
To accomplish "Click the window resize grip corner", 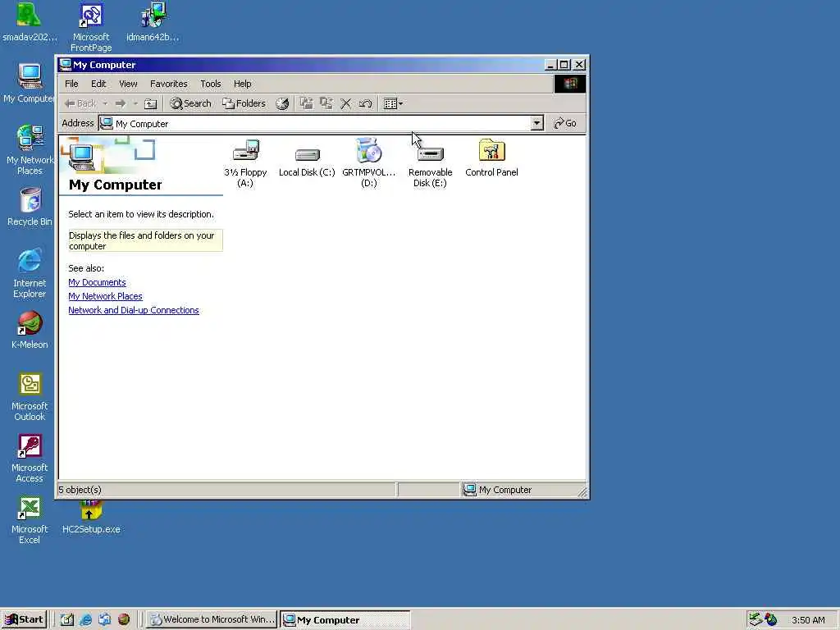I will (x=582, y=492).
